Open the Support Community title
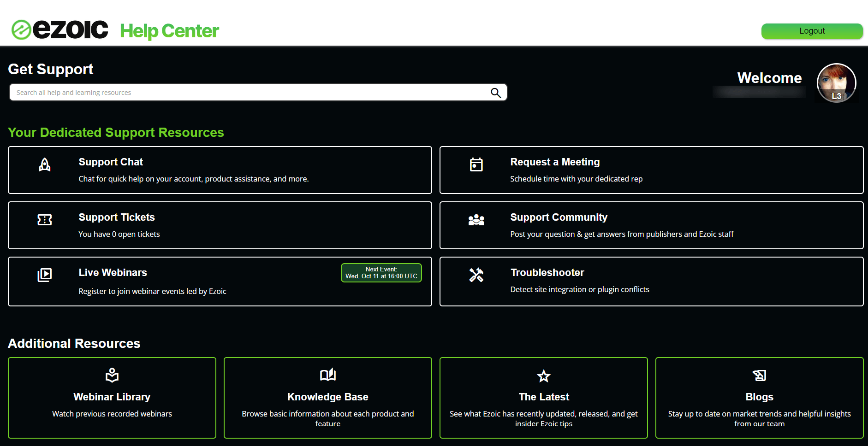868x446 pixels. [x=559, y=217]
